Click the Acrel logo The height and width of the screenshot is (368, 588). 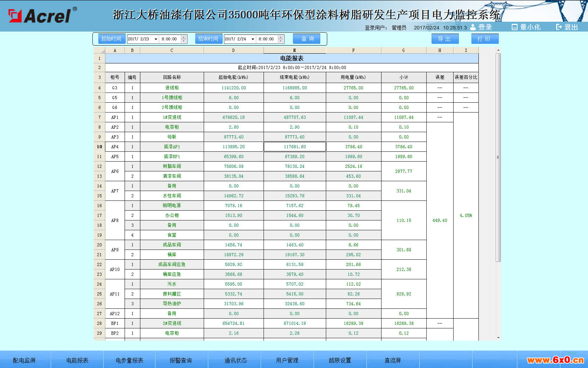coord(42,15)
